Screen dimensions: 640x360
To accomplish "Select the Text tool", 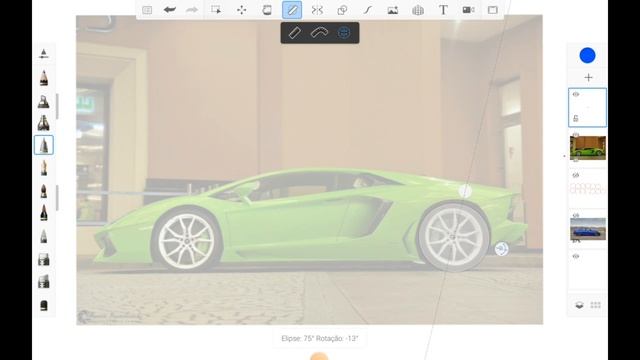I will coord(443,10).
